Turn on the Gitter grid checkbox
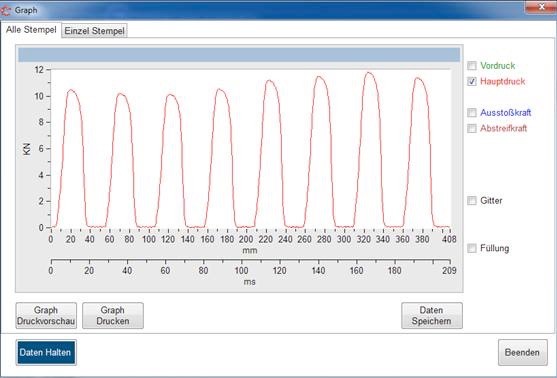557x378 pixels. (x=472, y=200)
